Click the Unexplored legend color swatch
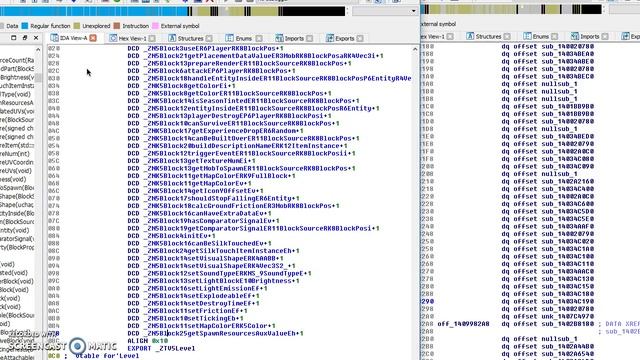 (76, 26)
